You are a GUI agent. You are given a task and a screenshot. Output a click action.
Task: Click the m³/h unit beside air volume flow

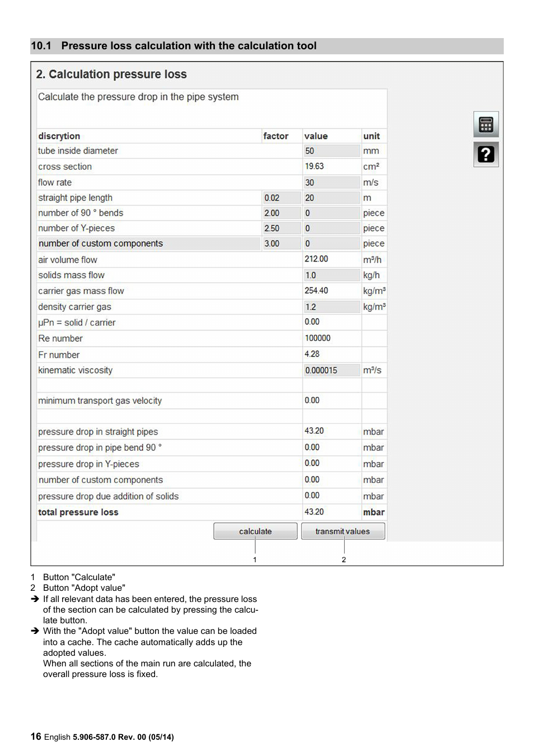(x=372, y=259)
